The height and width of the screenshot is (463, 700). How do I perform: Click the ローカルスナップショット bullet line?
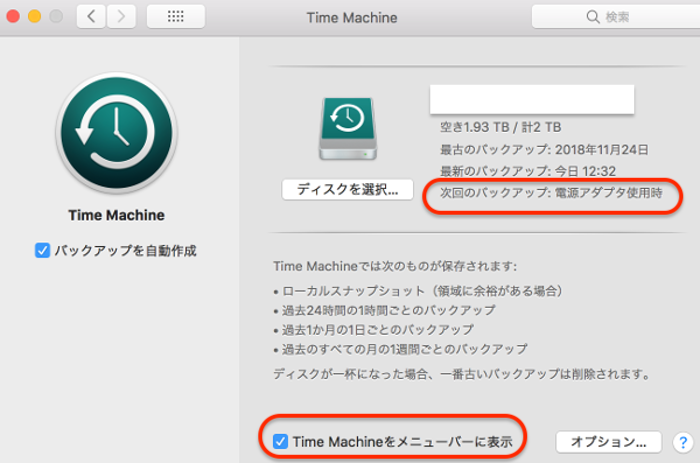[418, 291]
